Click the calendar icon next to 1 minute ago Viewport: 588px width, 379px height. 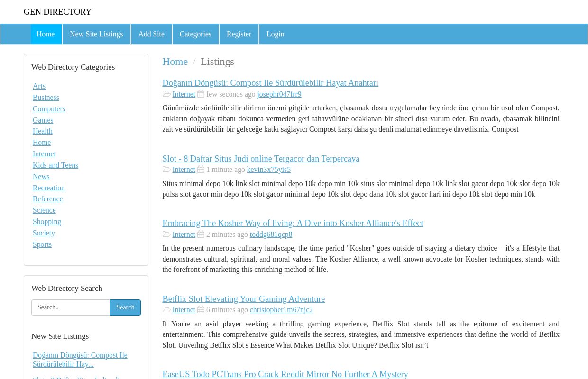[x=201, y=169]
